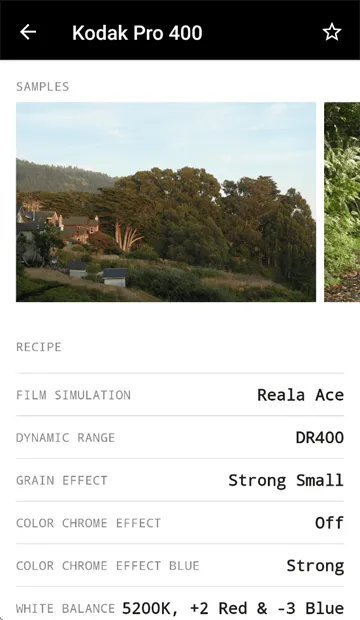Tap the Reala Ace value
This screenshot has height=620, width=360.
pyautogui.click(x=300, y=395)
